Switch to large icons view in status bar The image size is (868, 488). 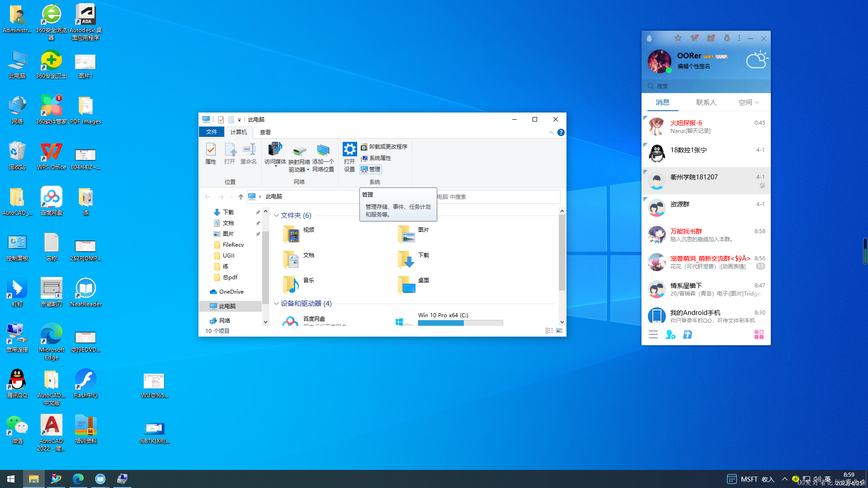tap(559, 331)
